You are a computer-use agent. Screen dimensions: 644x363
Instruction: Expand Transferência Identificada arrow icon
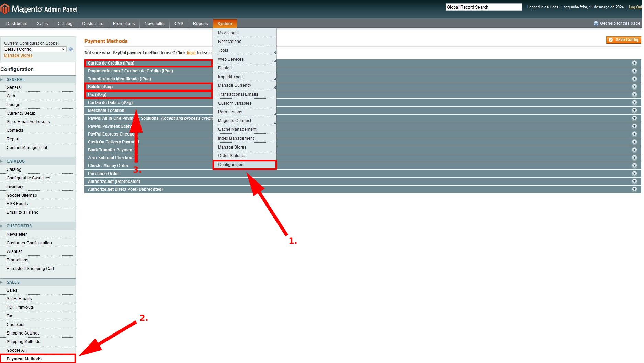(634, 79)
